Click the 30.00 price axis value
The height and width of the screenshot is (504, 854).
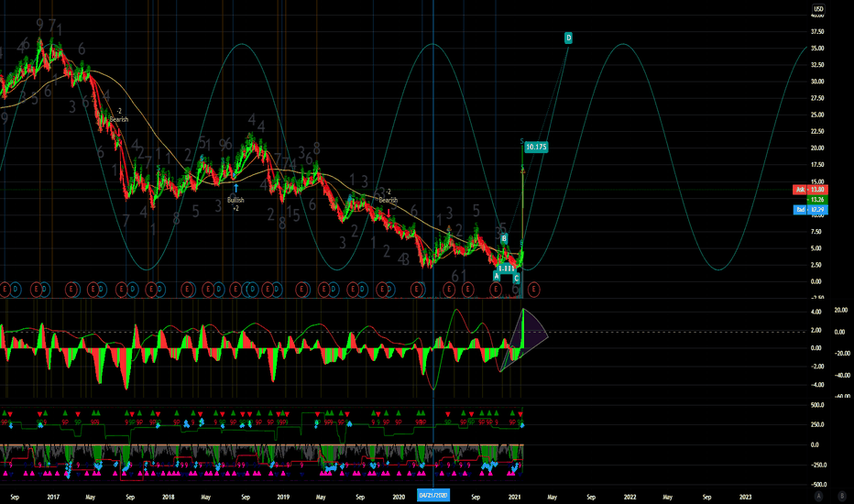(817, 82)
